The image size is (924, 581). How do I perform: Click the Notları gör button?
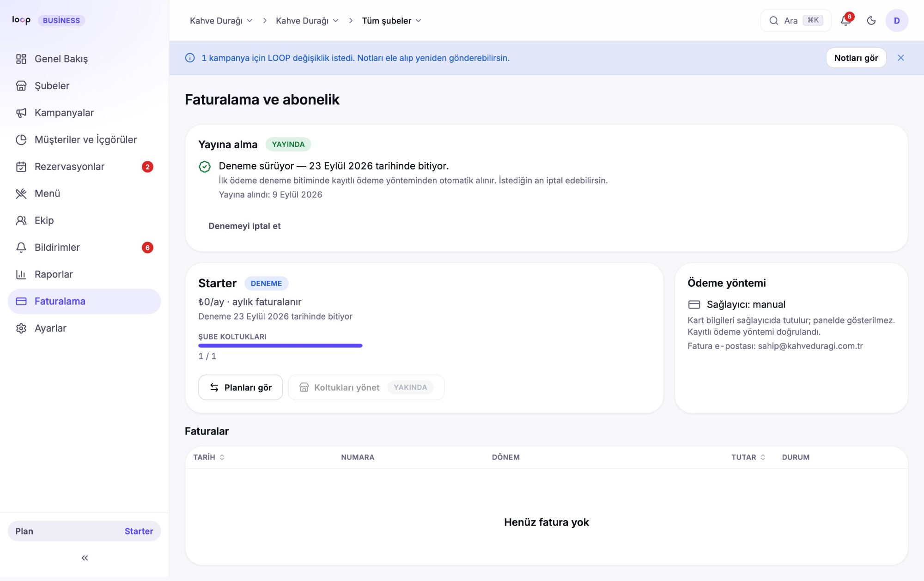coord(856,58)
